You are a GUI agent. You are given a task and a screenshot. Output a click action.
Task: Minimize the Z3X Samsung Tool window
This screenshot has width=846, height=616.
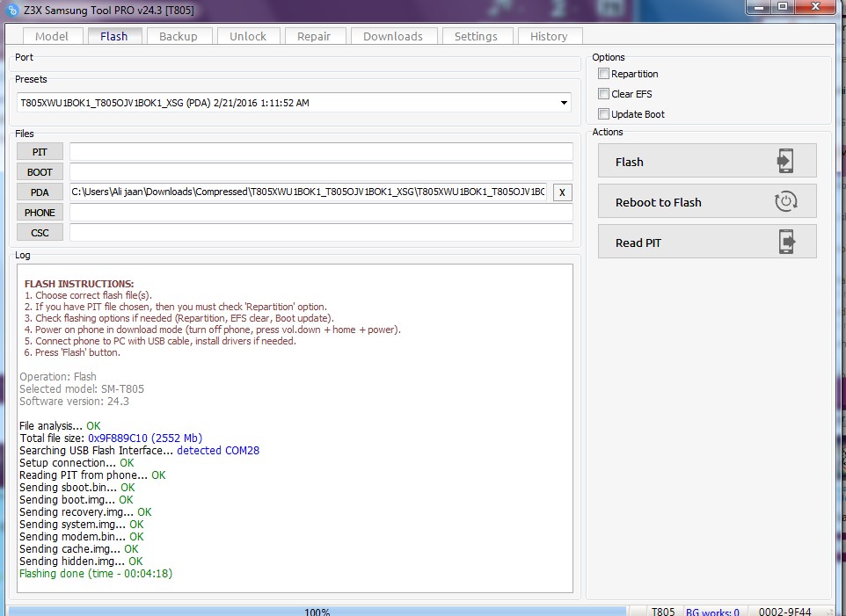click(x=759, y=7)
